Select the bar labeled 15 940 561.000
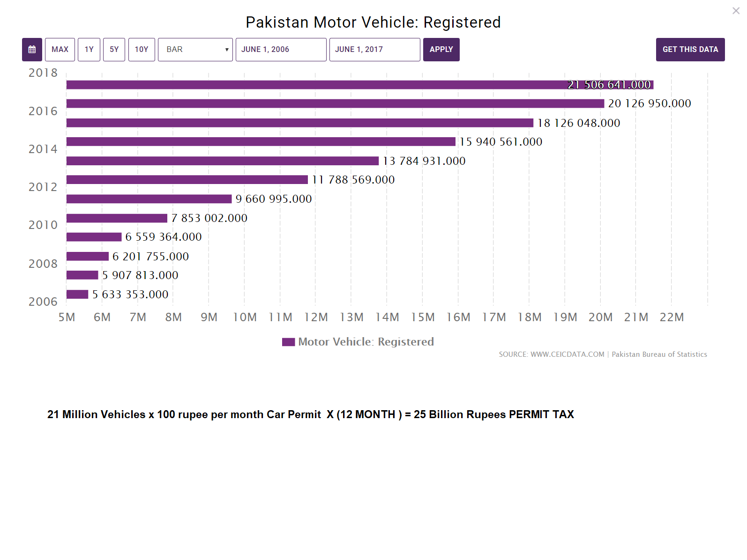Image resolution: width=747 pixels, height=560 pixels. pos(261,141)
